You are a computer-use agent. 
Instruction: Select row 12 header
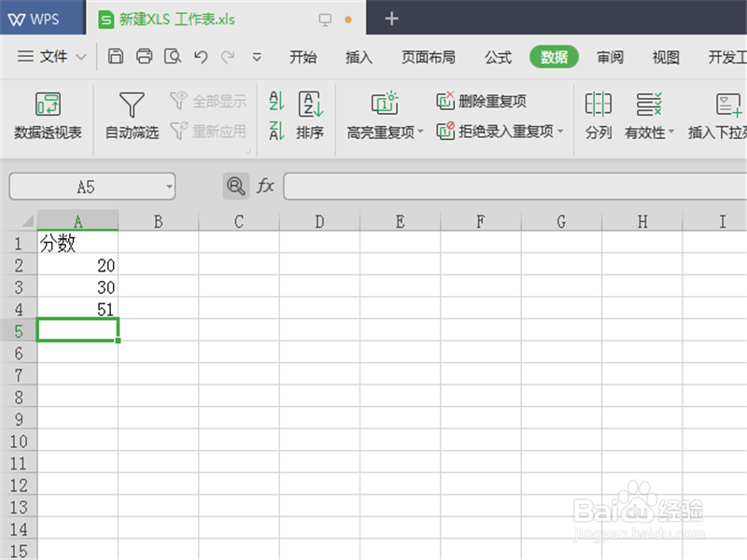(x=19, y=484)
